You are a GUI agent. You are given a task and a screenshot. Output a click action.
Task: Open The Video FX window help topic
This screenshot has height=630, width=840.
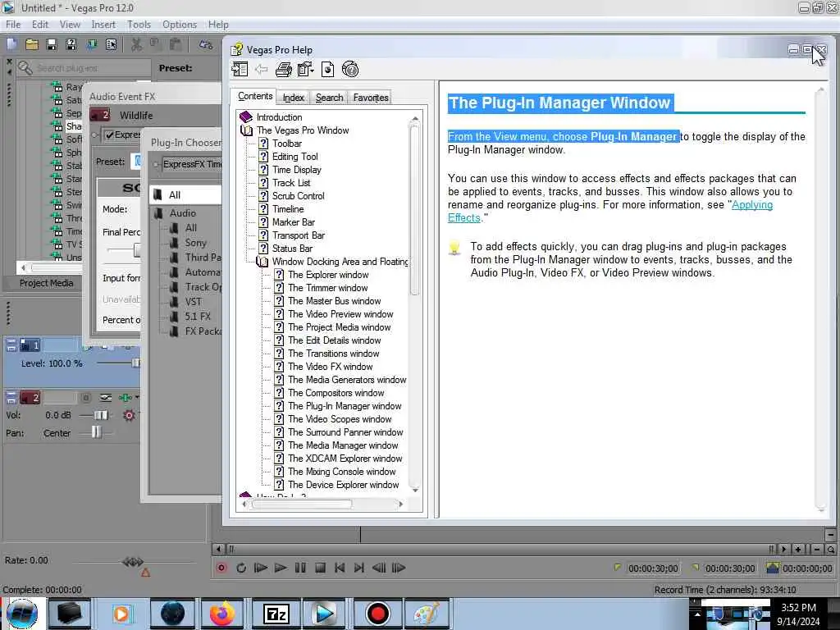click(x=330, y=367)
